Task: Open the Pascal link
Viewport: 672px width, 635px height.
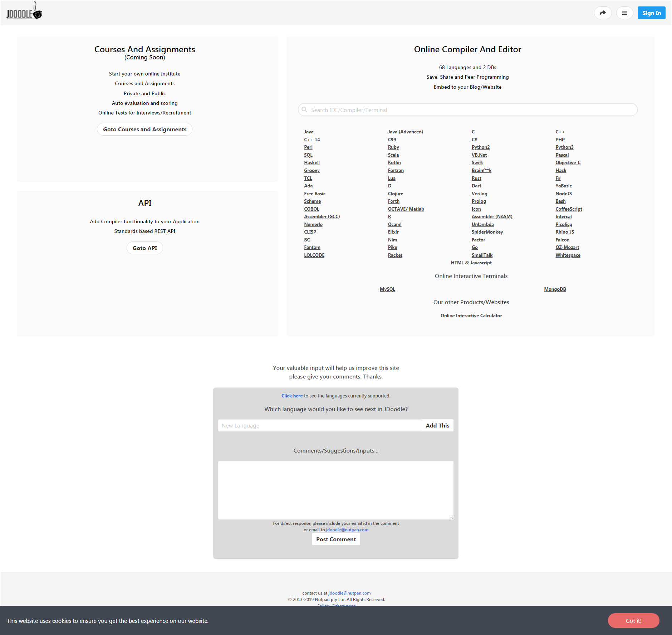Action: tap(562, 155)
